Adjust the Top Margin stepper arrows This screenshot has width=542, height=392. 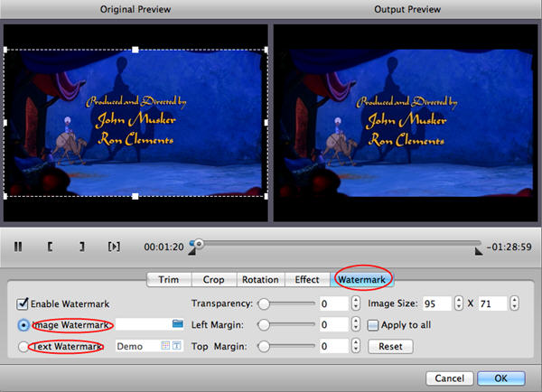point(356,346)
